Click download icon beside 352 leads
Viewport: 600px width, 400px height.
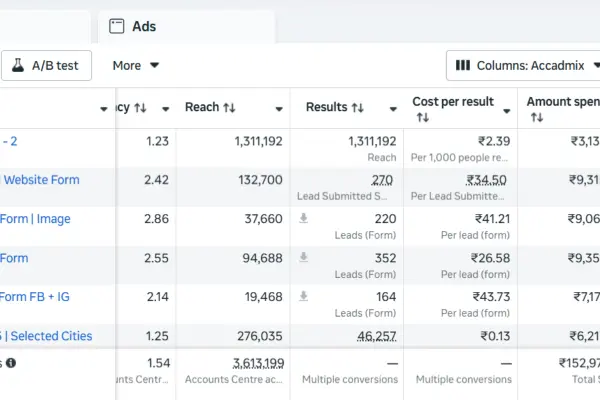[x=304, y=257]
